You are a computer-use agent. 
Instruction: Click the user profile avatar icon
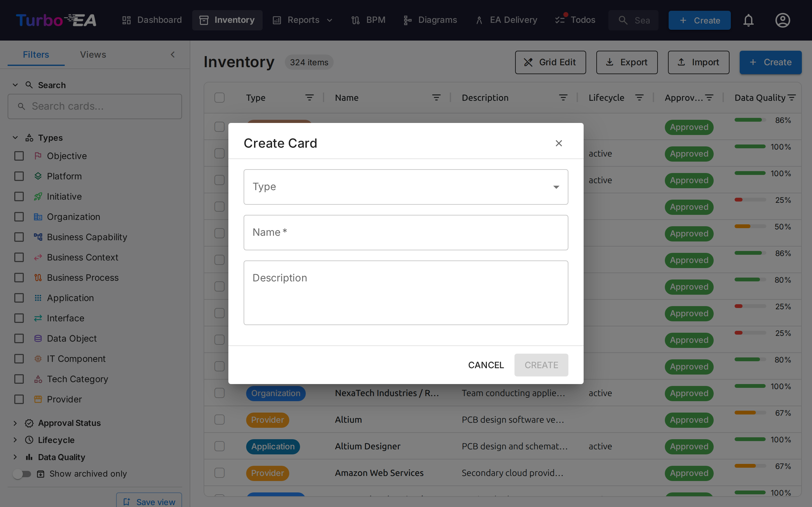tap(783, 20)
